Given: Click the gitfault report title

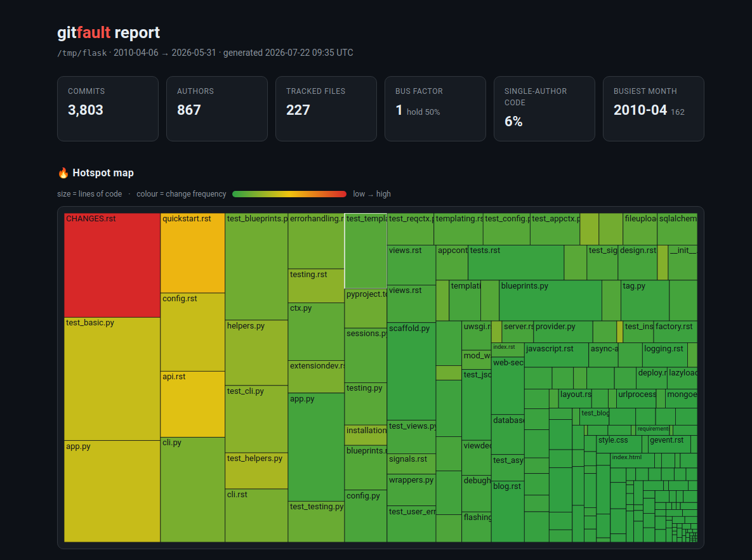Looking at the screenshot, I should point(109,32).
